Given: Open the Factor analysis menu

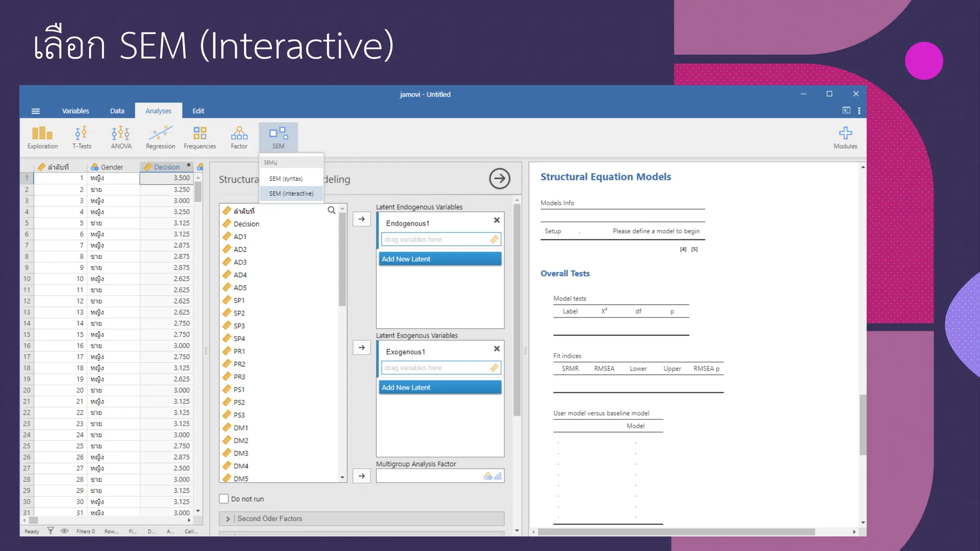Looking at the screenshot, I should [239, 137].
